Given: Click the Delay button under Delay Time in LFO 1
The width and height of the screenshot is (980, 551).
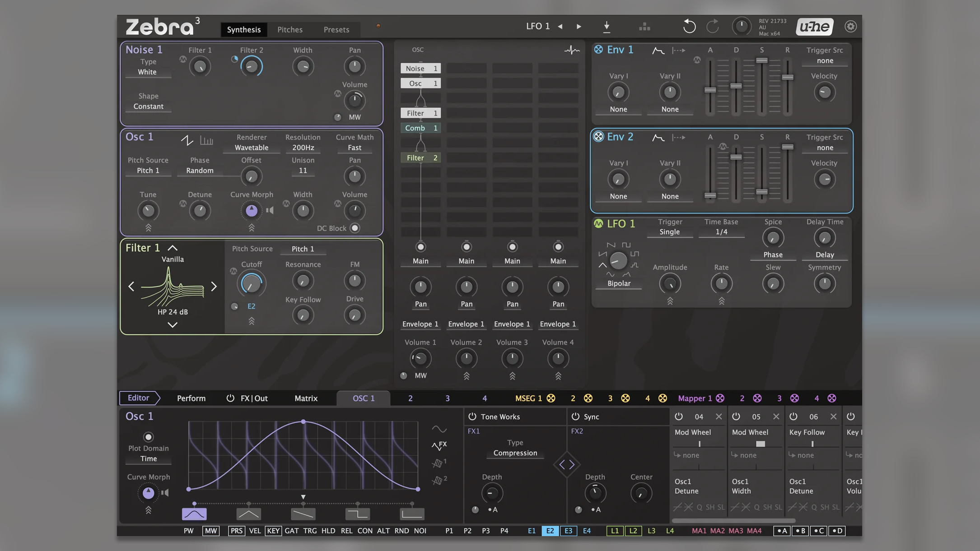Looking at the screenshot, I should coord(824,254).
